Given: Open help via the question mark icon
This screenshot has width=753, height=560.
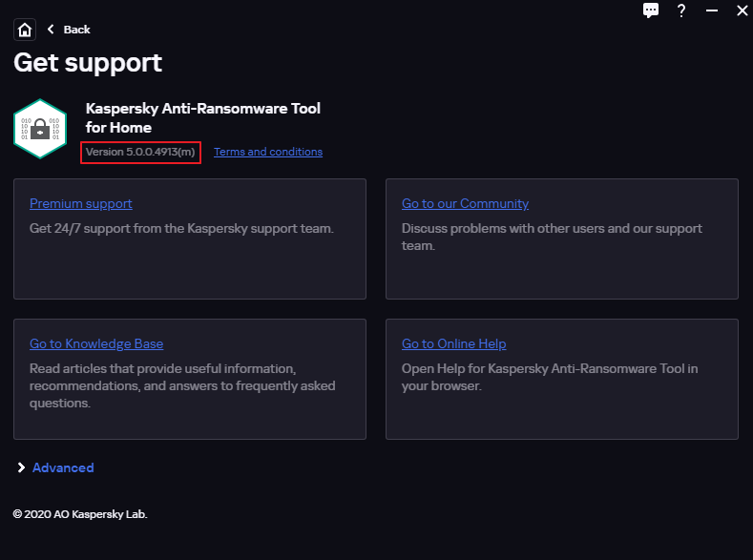Looking at the screenshot, I should coord(681,10).
